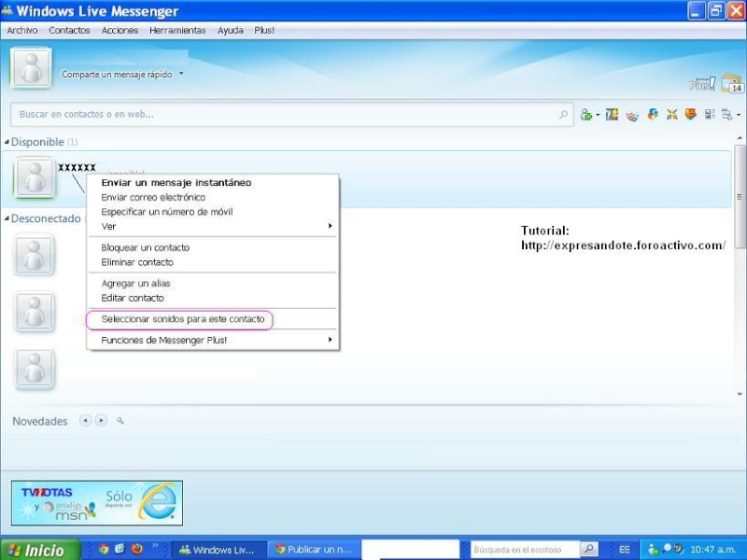Select the first disconnected contact's avatar
The image size is (747, 560).
(35, 255)
